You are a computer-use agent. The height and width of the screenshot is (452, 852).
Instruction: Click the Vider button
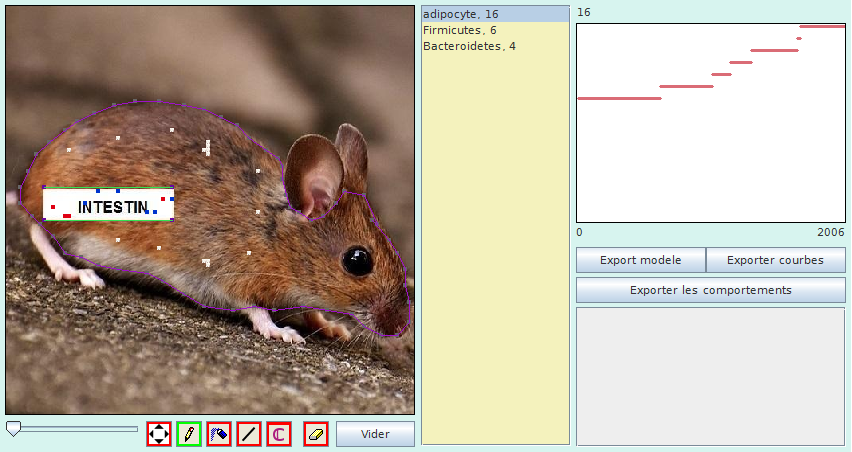pyautogui.click(x=375, y=434)
